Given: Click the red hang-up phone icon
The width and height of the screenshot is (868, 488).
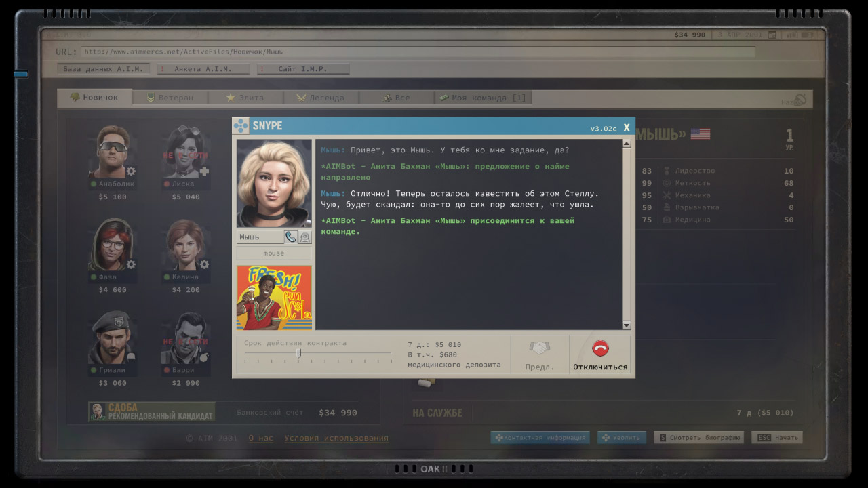Looking at the screenshot, I should pyautogui.click(x=600, y=348).
